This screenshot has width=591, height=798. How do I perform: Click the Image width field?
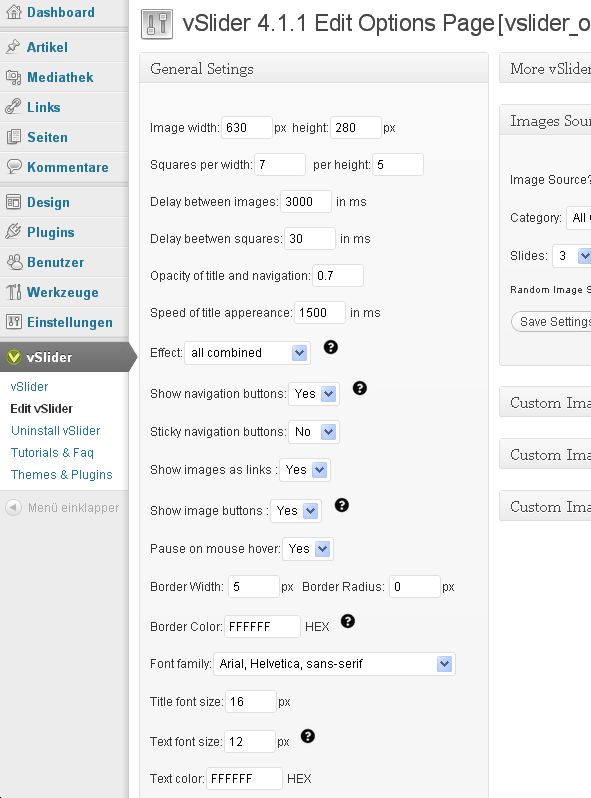coord(247,128)
